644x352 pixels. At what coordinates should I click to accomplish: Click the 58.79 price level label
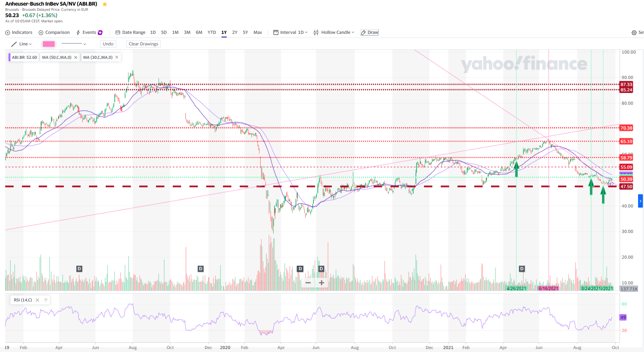[626, 158]
